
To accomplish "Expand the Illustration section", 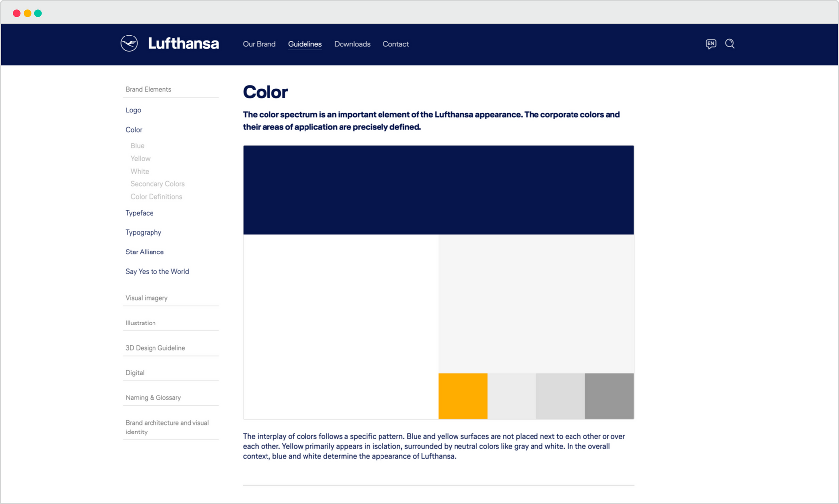I will [171, 323].
